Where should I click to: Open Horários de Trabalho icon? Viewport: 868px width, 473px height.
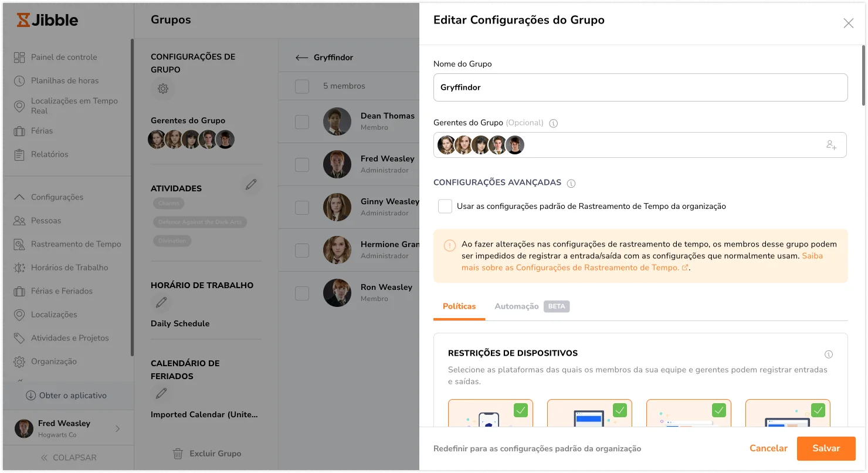coord(19,268)
